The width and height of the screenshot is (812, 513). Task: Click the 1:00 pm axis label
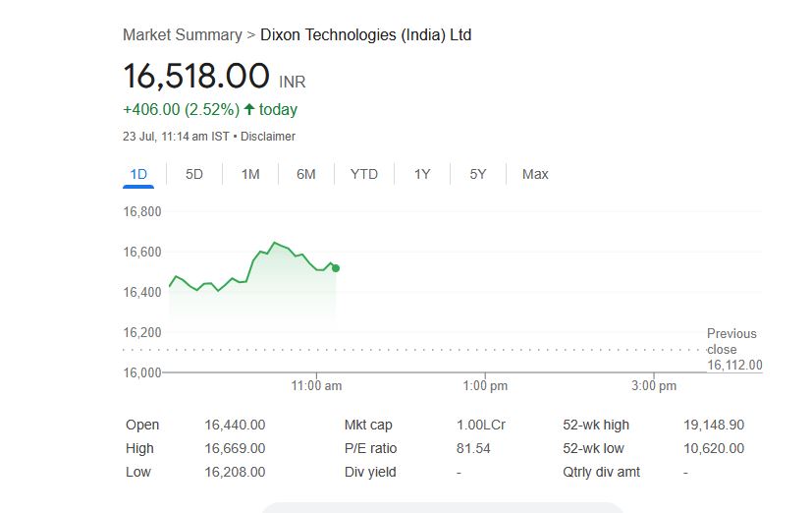pyautogui.click(x=485, y=386)
